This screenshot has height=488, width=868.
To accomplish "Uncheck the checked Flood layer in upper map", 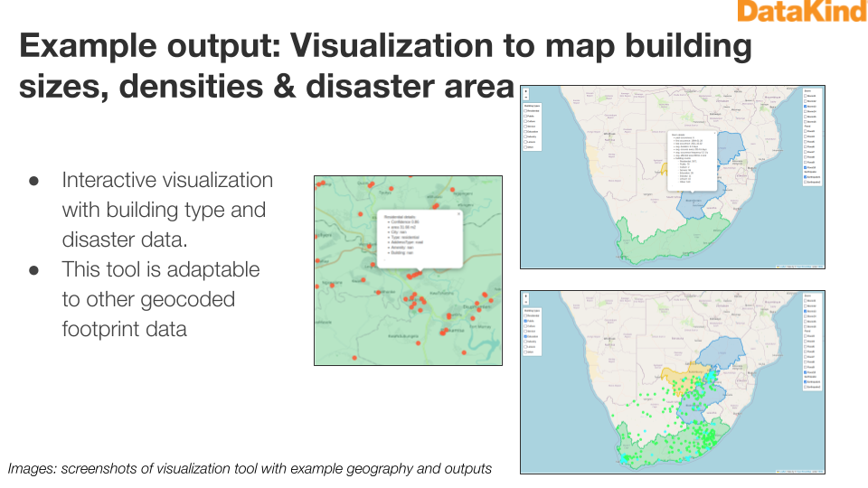I will (805, 168).
